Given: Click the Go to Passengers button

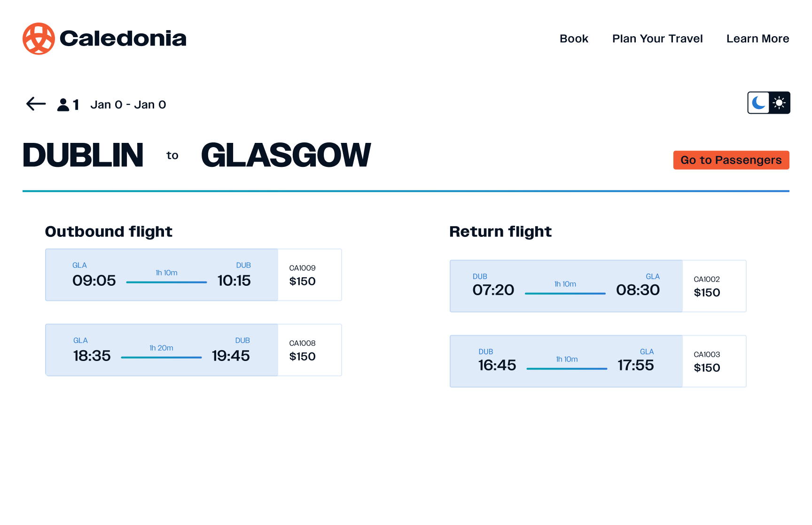Looking at the screenshot, I should 731,160.
